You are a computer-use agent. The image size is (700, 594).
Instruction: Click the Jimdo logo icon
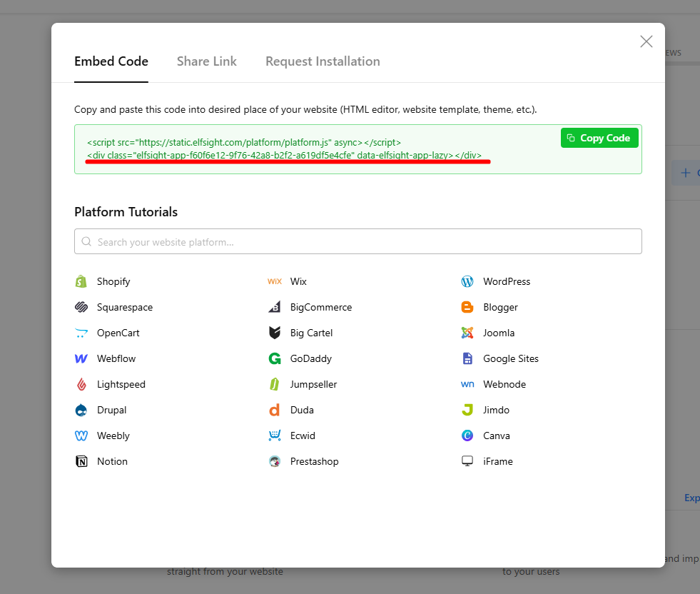click(x=467, y=410)
